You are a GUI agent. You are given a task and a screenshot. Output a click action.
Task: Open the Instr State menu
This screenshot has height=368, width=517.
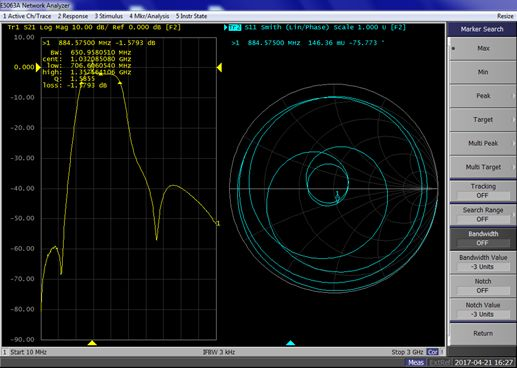pos(191,16)
